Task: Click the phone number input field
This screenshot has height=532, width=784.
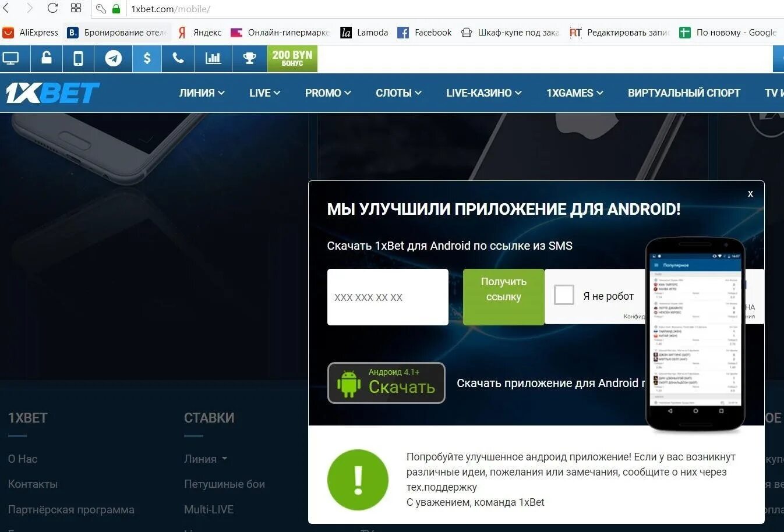Action: click(x=388, y=297)
